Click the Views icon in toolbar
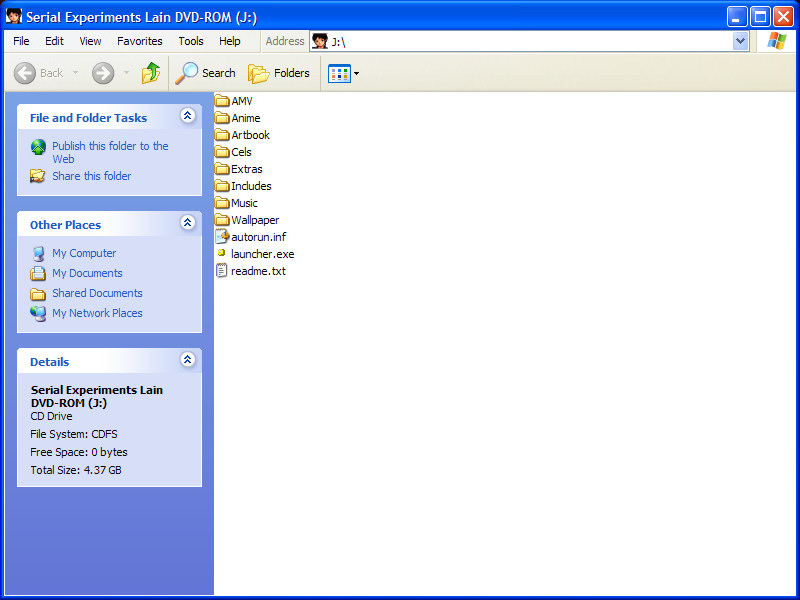 click(x=339, y=73)
